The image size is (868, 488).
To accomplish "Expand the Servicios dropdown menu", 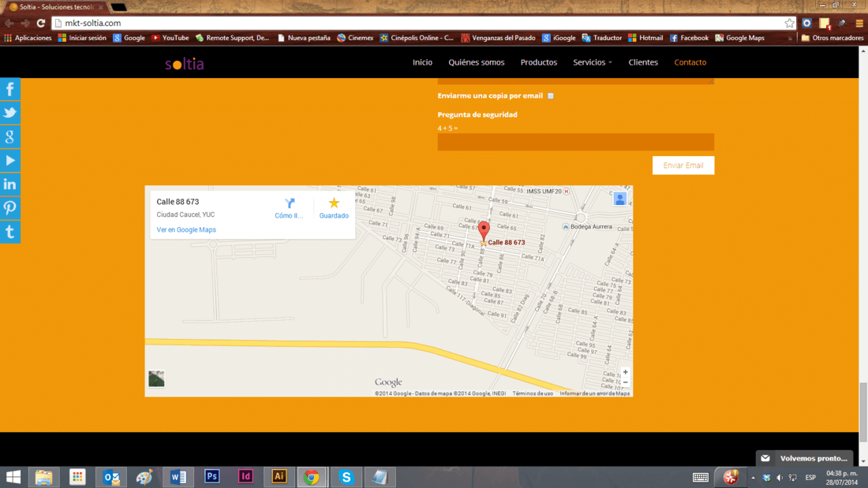I will pyautogui.click(x=593, y=62).
